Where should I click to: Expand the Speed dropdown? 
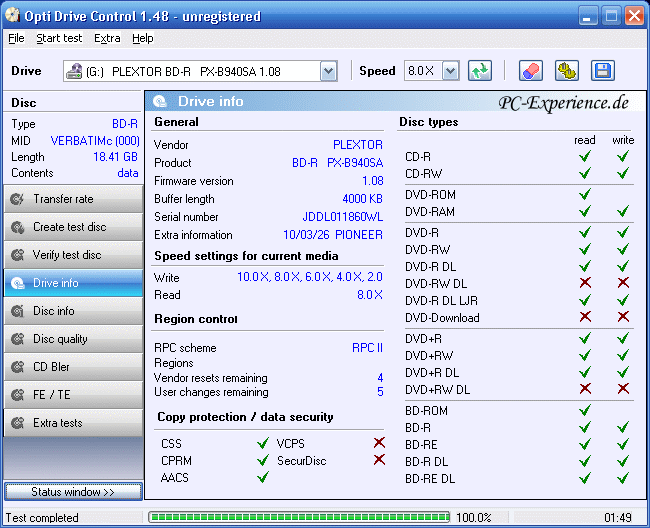pyautogui.click(x=450, y=71)
